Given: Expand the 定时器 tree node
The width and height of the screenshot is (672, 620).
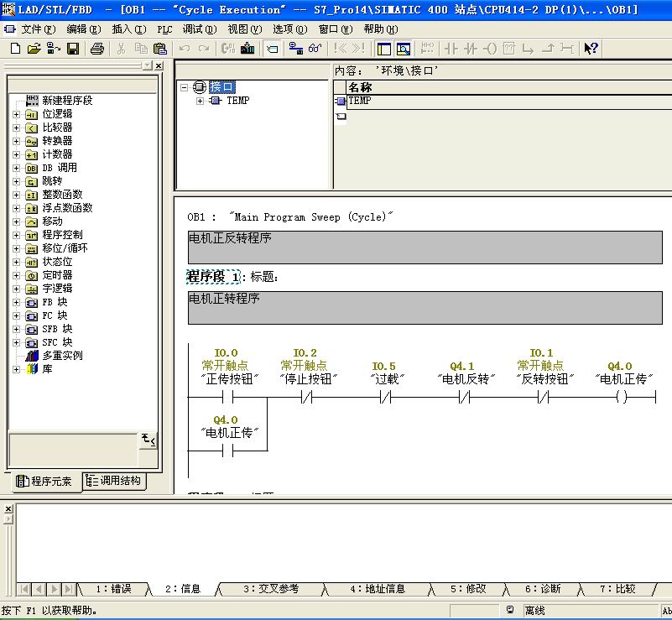Looking at the screenshot, I should [x=16, y=275].
